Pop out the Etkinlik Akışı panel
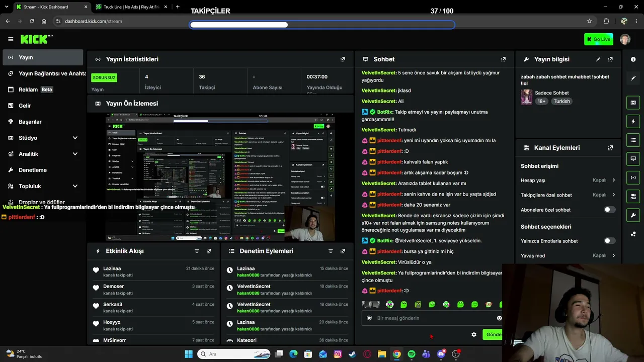644x362 pixels. click(209, 251)
